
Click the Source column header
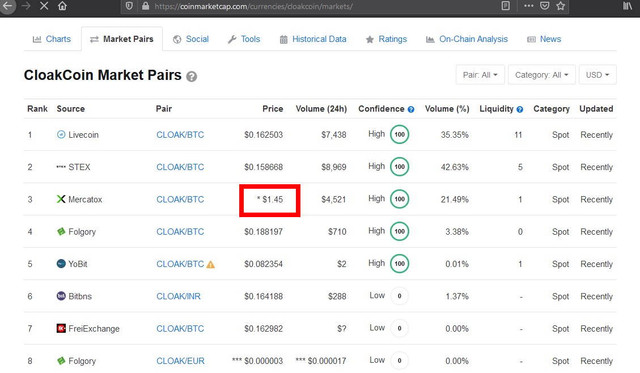tap(71, 109)
